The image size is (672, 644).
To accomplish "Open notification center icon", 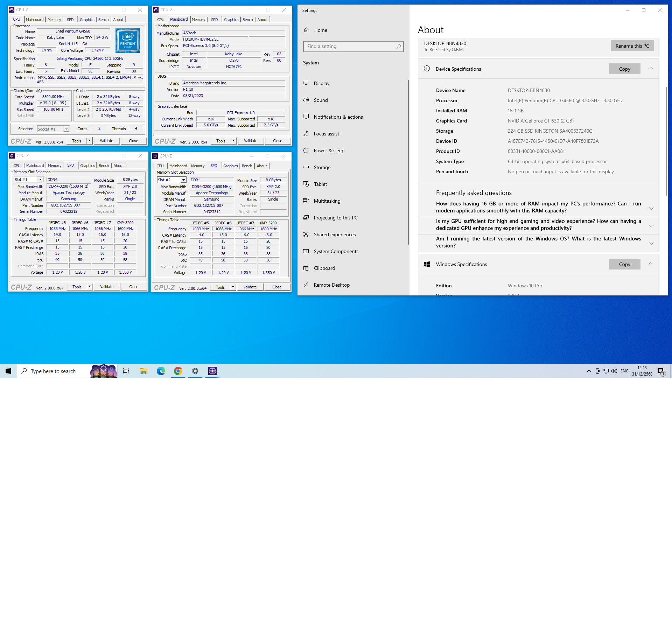I will (661, 371).
